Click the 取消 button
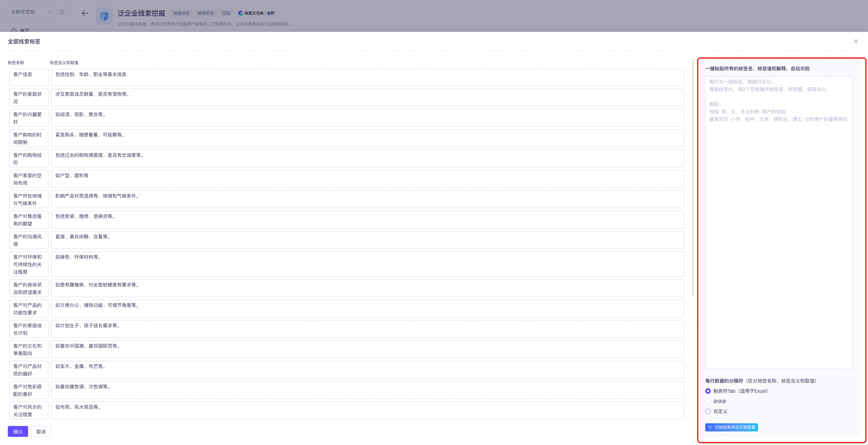This screenshot has height=445, width=868. 41,431
